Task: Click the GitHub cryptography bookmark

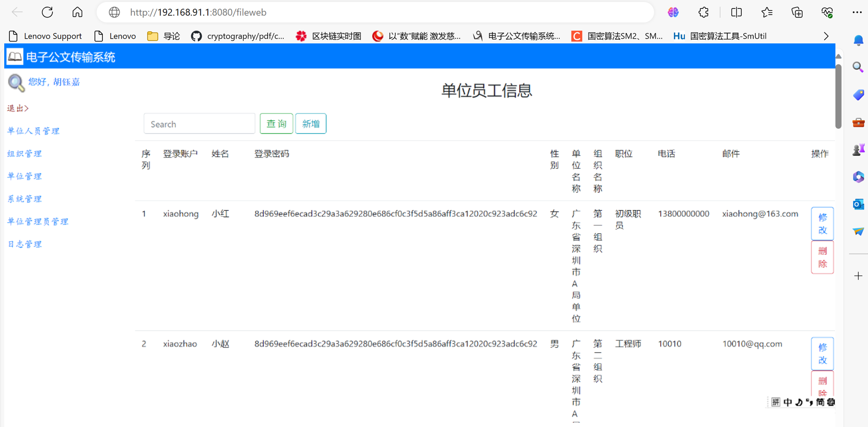Action: (x=238, y=36)
